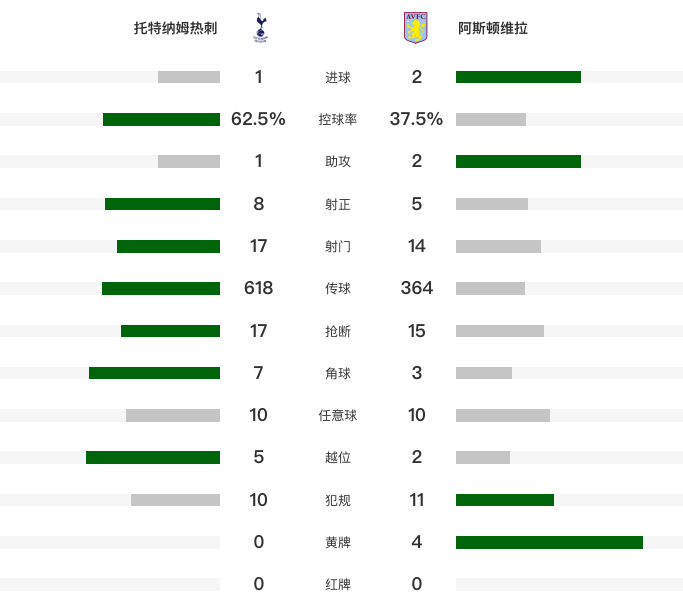Select the 传球 stat label
Viewport: 683px width, 605px height.
338,288
